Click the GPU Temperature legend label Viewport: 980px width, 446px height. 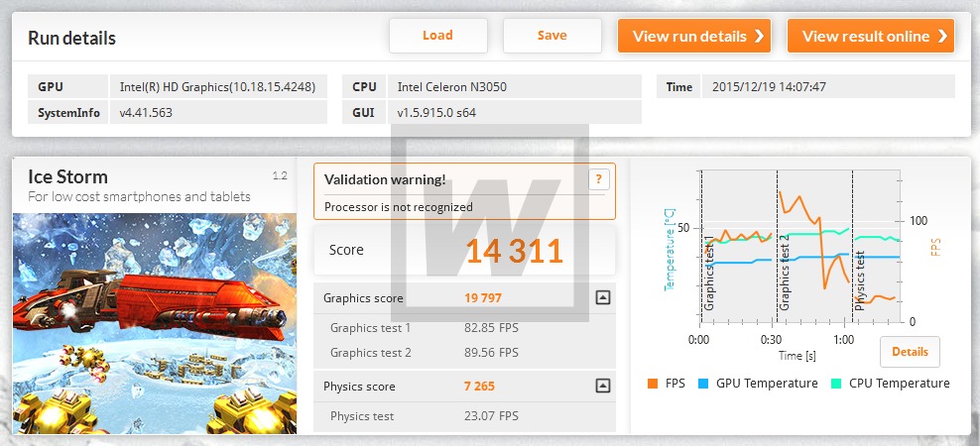tap(767, 384)
